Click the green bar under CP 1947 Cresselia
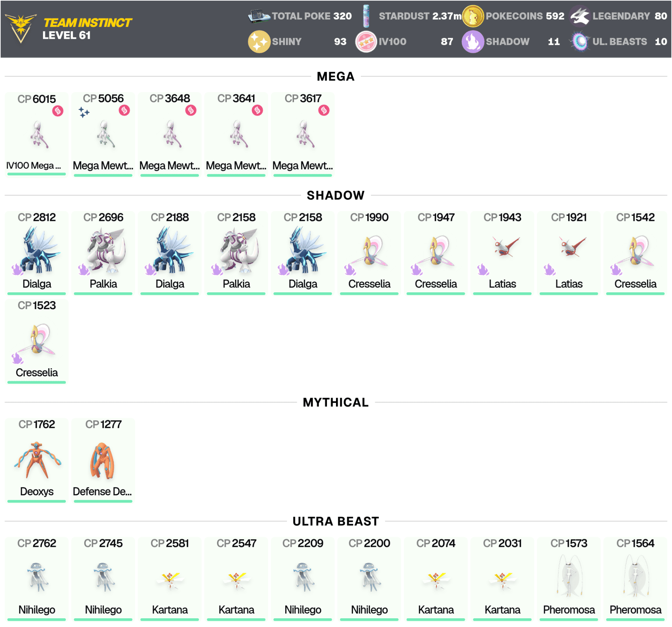 coord(436,294)
